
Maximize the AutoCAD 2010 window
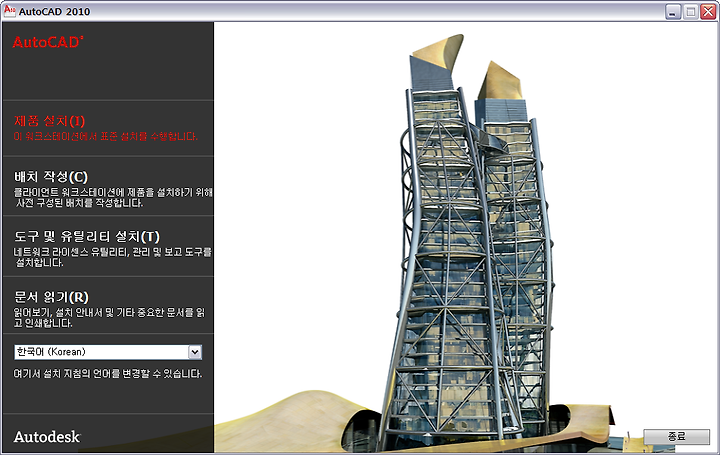point(690,11)
